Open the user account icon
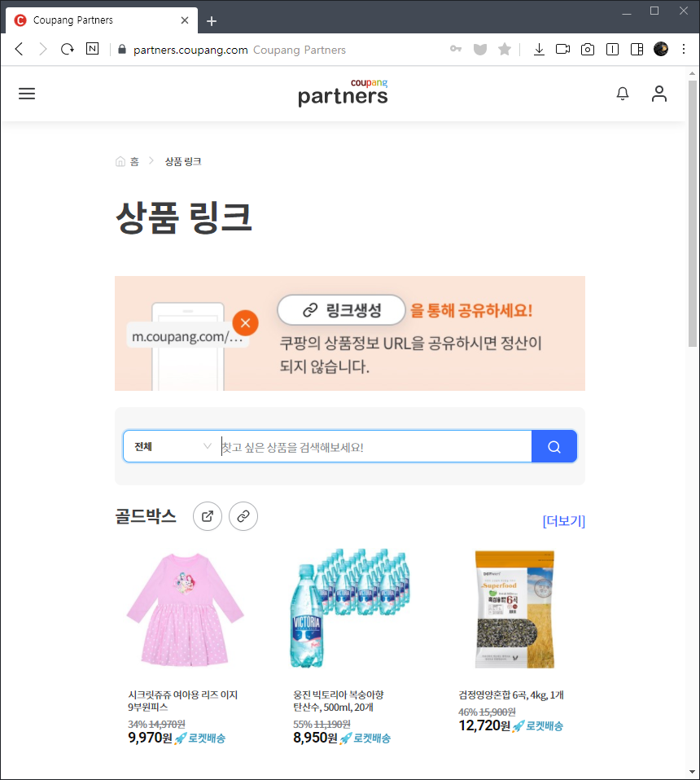This screenshot has height=780, width=700. (659, 94)
